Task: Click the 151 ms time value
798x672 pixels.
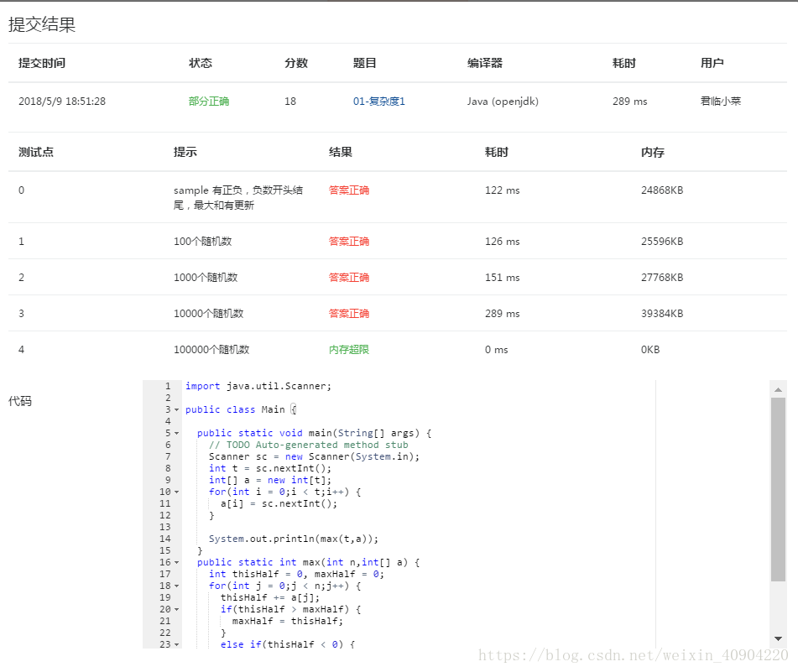Action: (503, 277)
